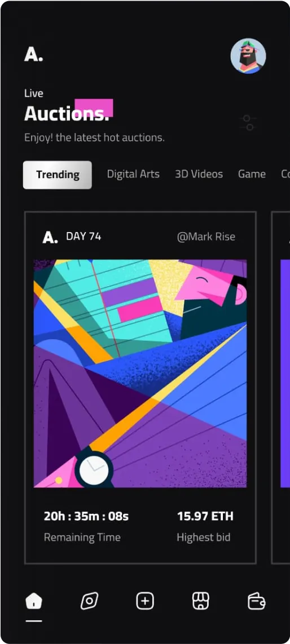Open the DAY 74 auction title

click(x=84, y=237)
